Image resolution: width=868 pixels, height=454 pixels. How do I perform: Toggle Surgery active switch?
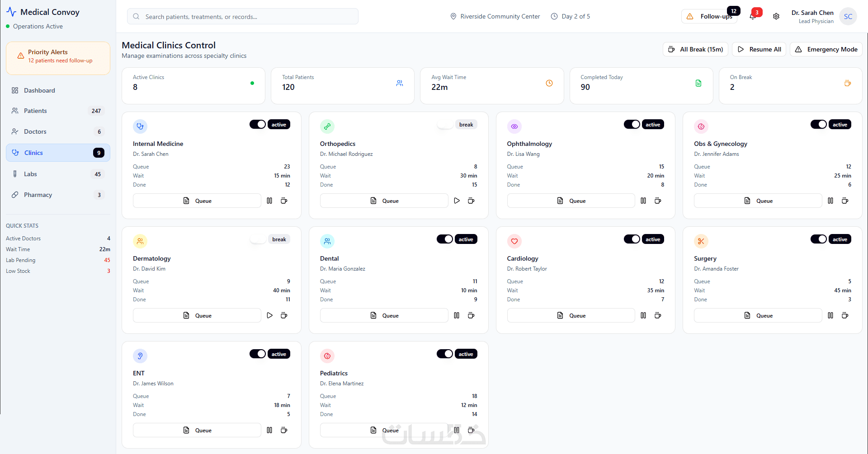[819, 239]
